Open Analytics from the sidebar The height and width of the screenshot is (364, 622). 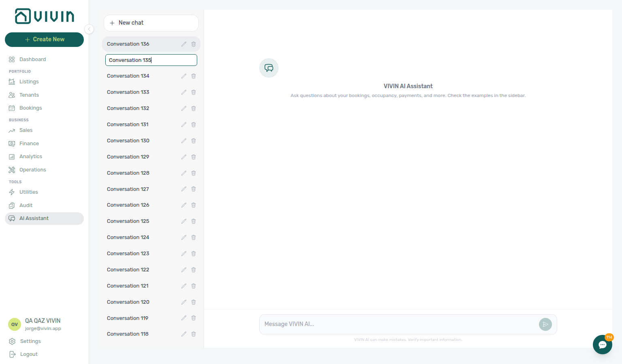44,157
